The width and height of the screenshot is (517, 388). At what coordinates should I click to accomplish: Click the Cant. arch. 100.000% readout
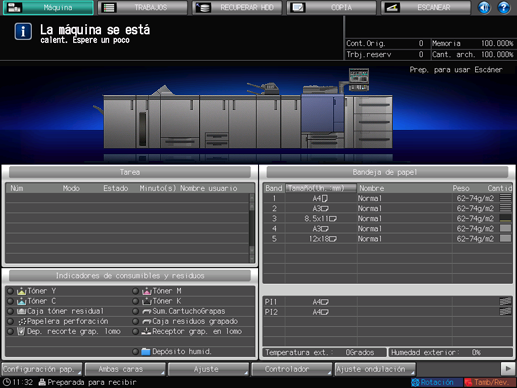tap(473, 54)
